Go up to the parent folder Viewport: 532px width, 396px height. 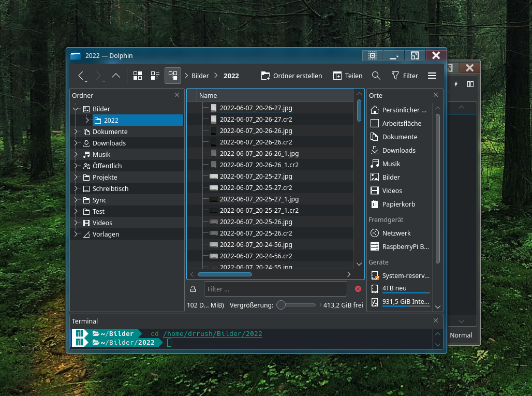(x=116, y=76)
